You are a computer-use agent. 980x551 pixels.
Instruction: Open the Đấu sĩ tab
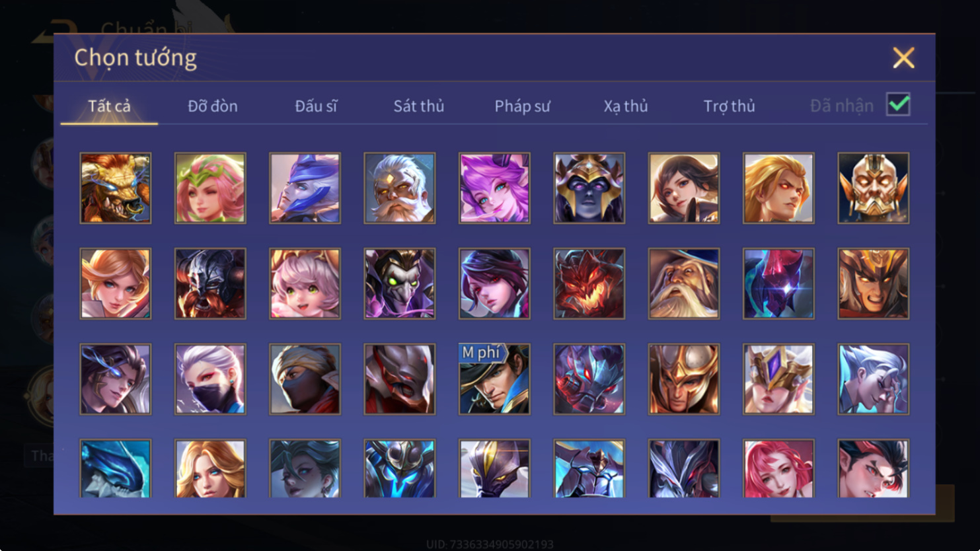316,106
